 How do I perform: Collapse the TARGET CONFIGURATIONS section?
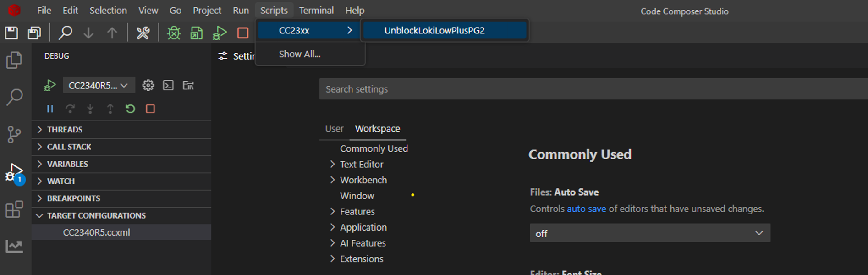pyautogui.click(x=121, y=215)
